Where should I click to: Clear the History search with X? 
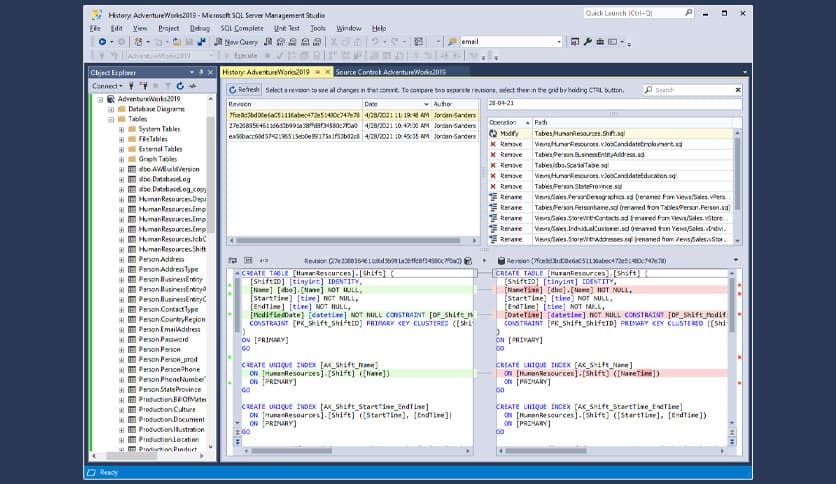point(738,90)
